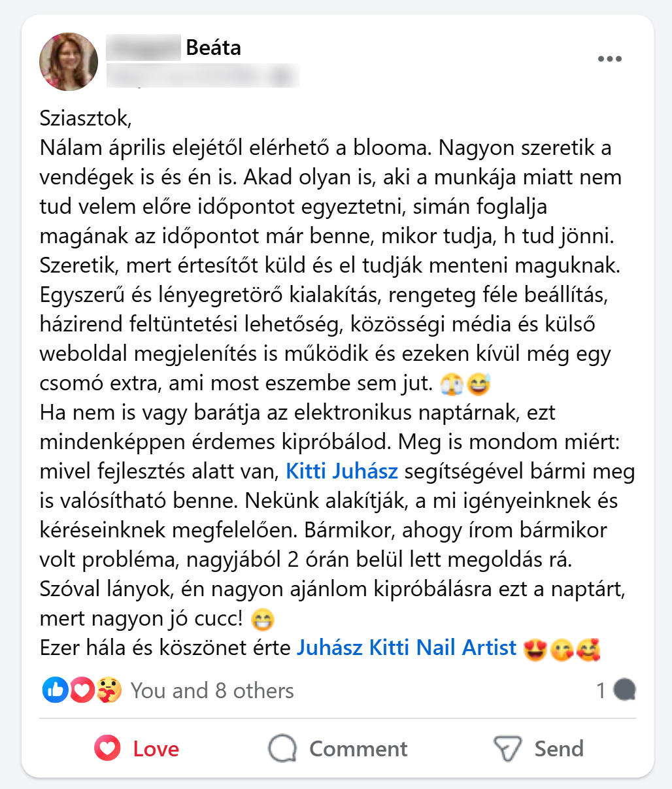Click the Comment speech bubble icon
This screenshot has height=789, width=672.
pos(282,748)
